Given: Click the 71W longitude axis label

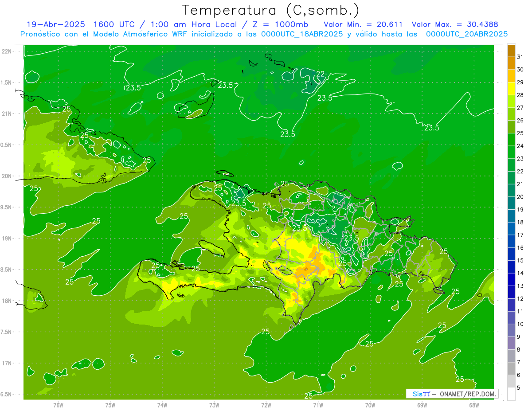Looking at the screenshot, I should coord(318,405).
